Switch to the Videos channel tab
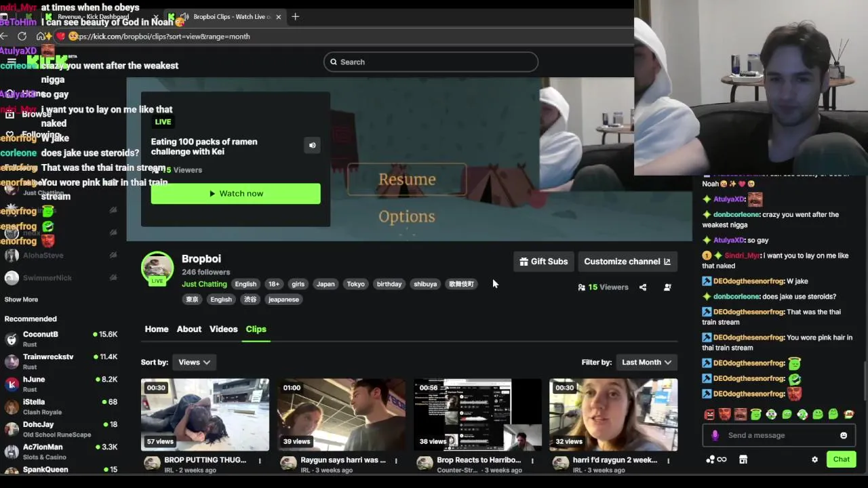 pos(223,329)
